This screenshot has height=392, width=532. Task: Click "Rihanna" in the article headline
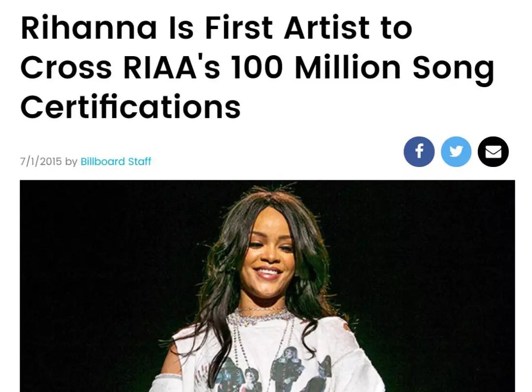click(x=89, y=29)
